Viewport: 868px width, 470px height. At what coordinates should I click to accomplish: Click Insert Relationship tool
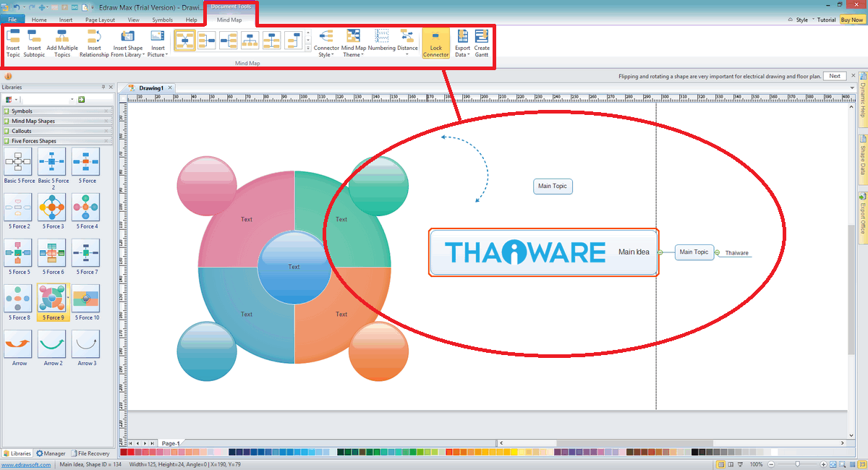pyautogui.click(x=94, y=43)
